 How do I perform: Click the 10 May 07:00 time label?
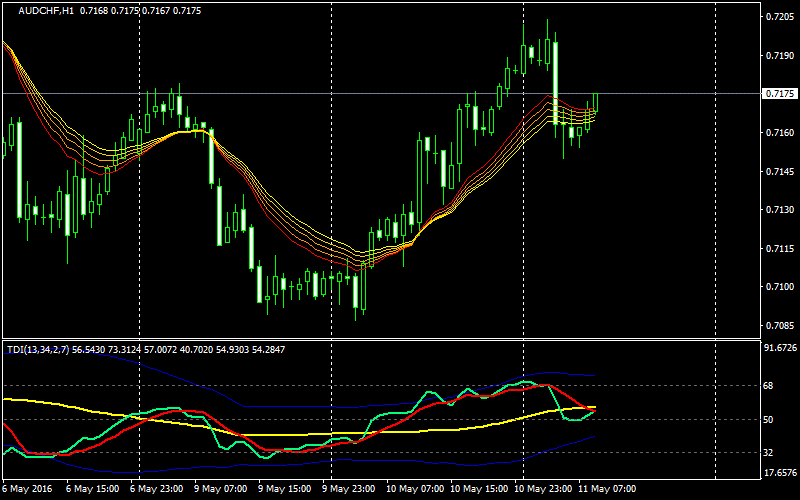415,489
